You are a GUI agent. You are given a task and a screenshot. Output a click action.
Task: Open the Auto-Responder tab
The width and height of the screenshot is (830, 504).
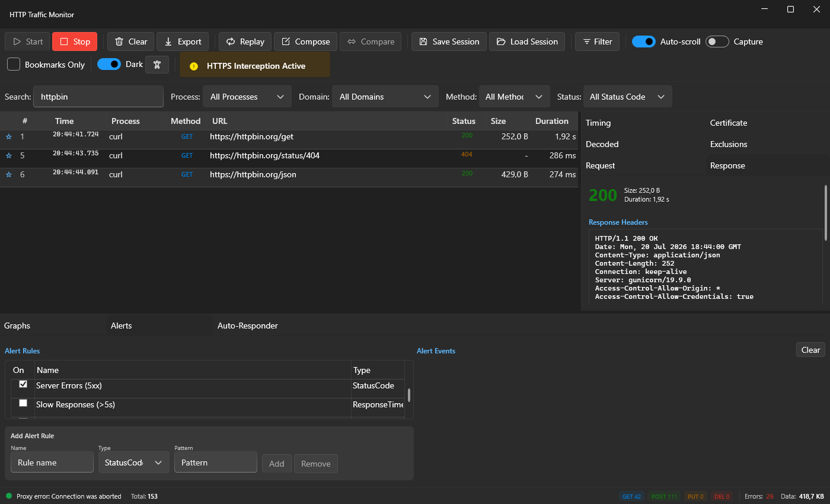[248, 326]
